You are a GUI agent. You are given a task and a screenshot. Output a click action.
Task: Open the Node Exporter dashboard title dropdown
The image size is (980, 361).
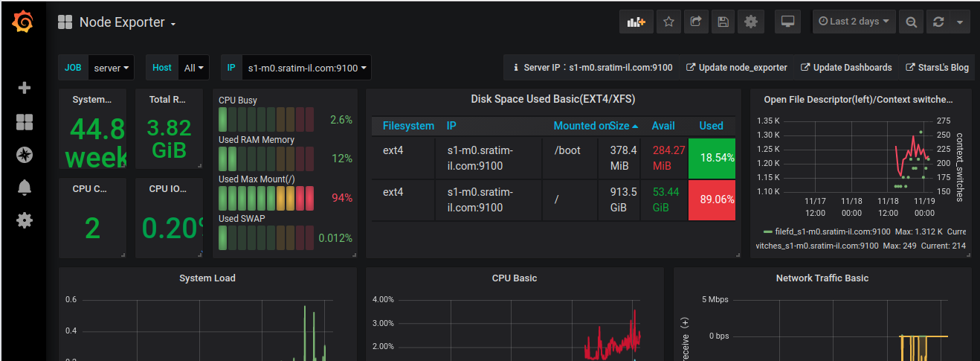[128, 22]
